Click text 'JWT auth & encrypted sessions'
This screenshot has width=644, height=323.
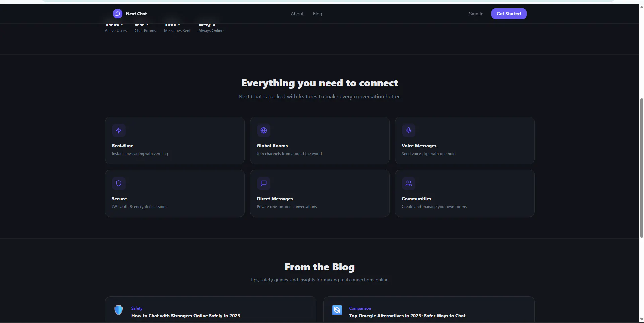[x=140, y=207]
